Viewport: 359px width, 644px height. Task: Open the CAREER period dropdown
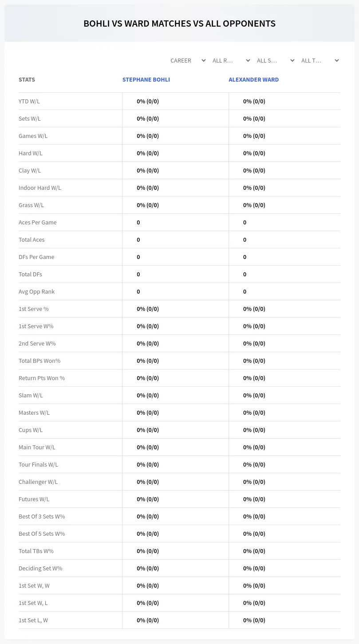(187, 60)
